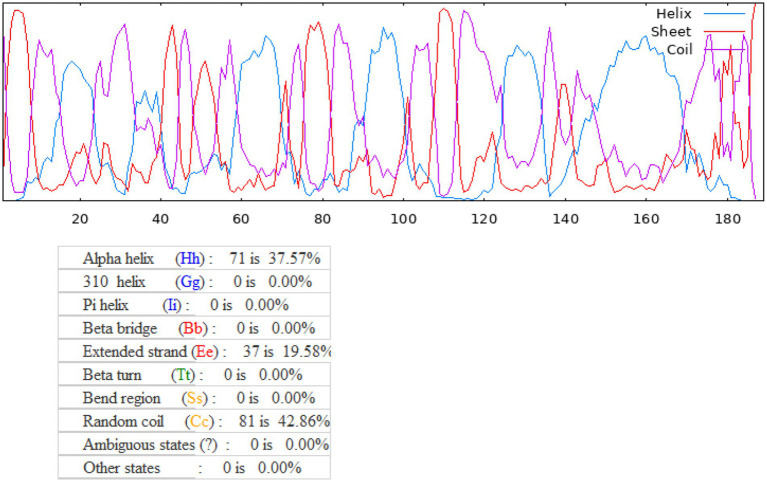Screen dimensions: 767x482
Task: Click the x-axis tick label 40
Action: coord(160,218)
